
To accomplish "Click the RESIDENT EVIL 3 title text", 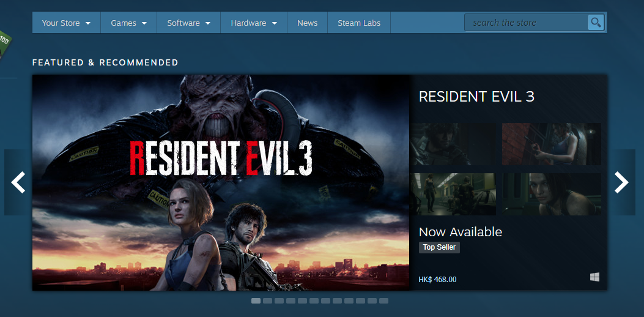I will click(x=476, y=97).
